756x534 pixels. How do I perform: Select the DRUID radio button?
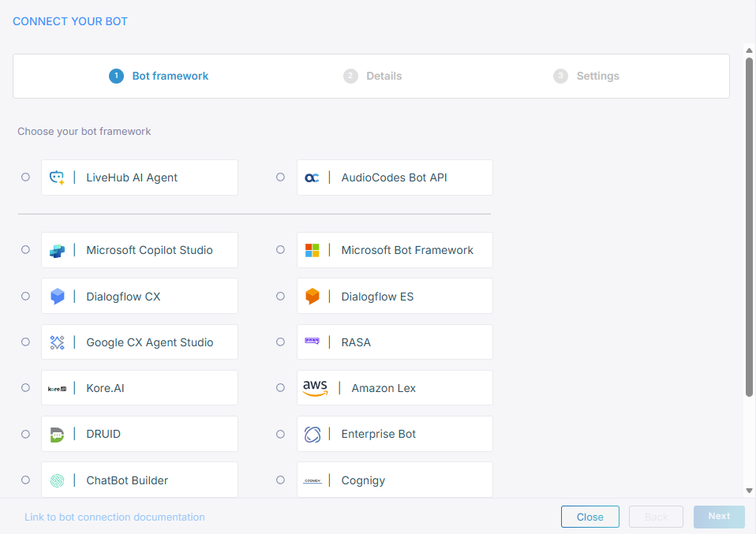25,435
